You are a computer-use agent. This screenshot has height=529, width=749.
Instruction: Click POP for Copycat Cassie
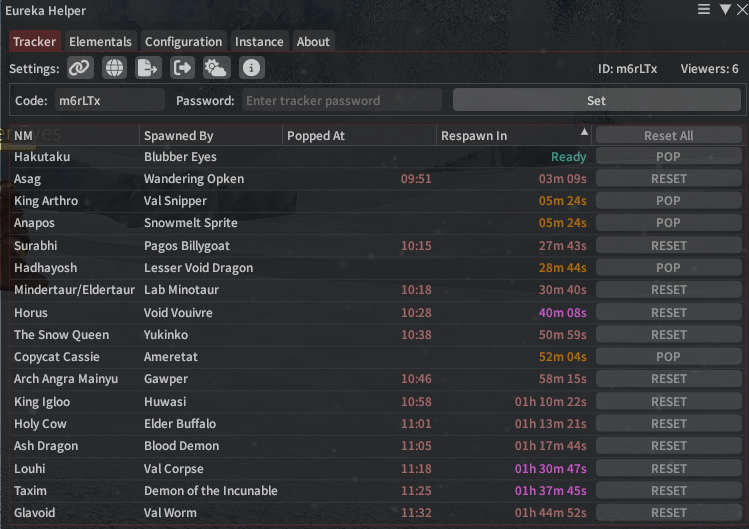[668, 356]
